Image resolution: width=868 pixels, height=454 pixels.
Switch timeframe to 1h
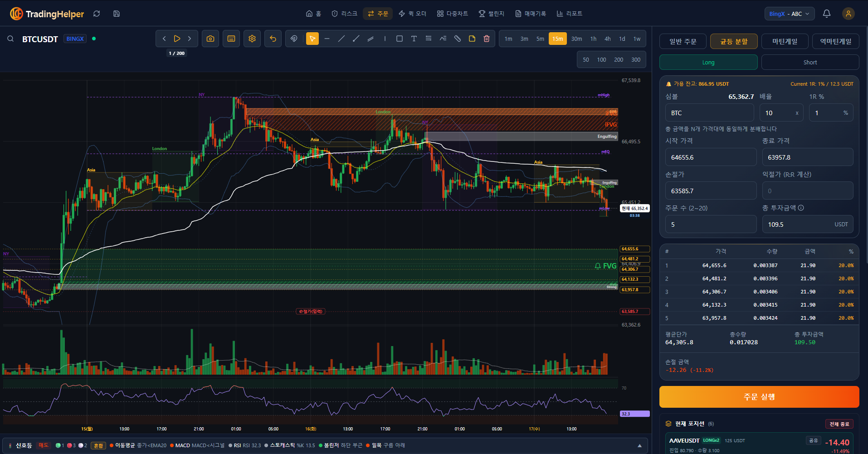click(x=593, y=39)
